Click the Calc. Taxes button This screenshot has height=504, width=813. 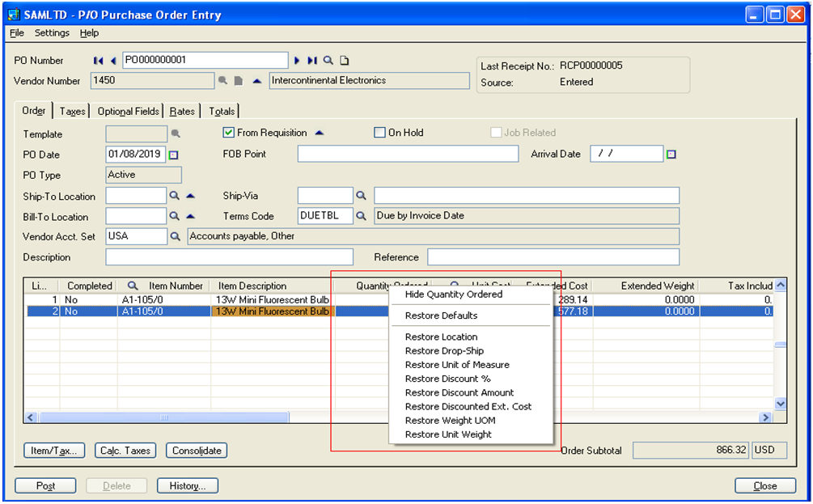125,451
